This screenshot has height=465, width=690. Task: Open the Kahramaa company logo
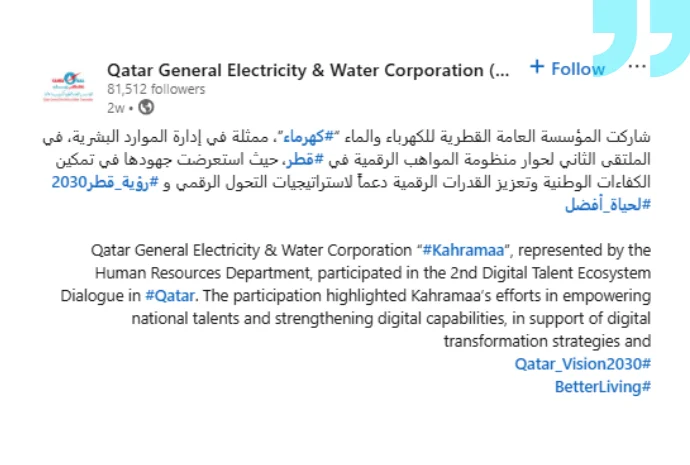click(x=67, y=88)
